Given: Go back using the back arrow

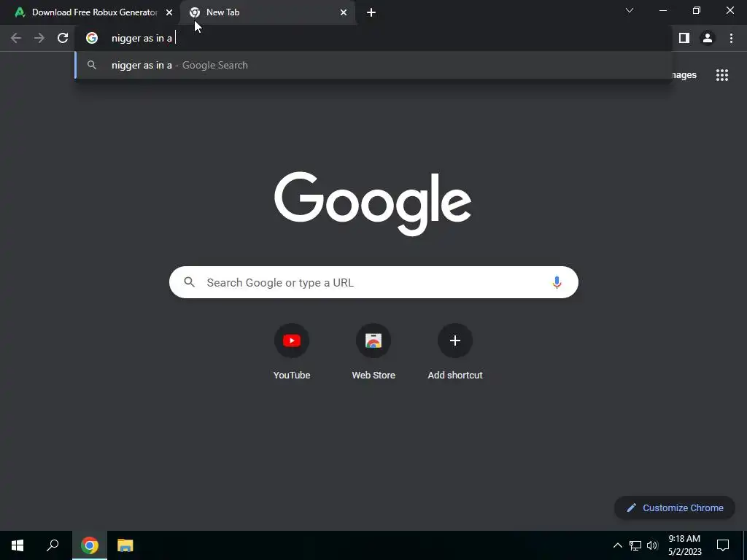Looking at the screenshot, I should point(16,38).
